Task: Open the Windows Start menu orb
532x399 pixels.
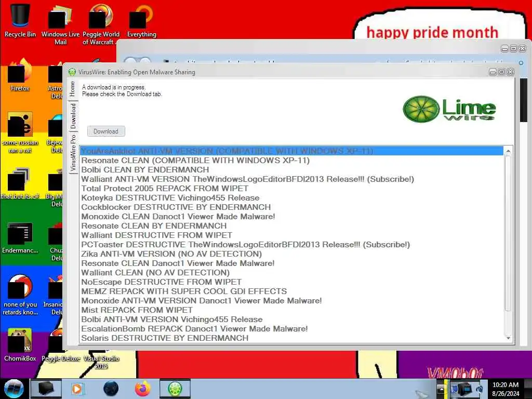Action: 14,389
